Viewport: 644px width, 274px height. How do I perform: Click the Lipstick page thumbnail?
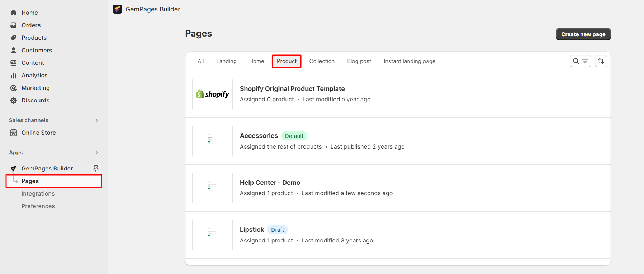coord(212,235)
